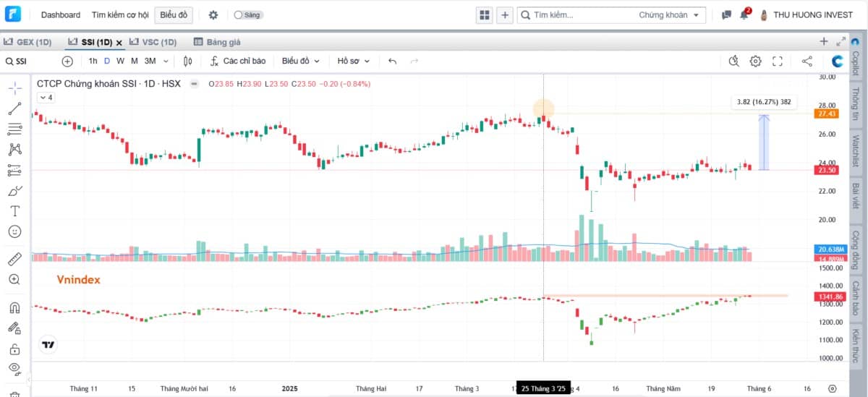The width and height of the screenshot is (868, 397).
Task: Set timeframe to 3M
Action: pyautogui.click(x=150, y=61)
